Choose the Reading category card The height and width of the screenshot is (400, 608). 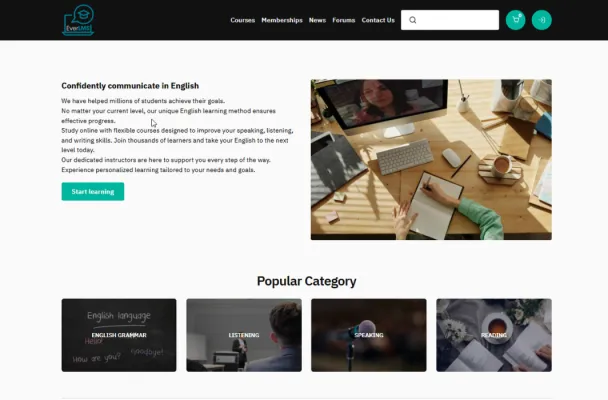494,335
